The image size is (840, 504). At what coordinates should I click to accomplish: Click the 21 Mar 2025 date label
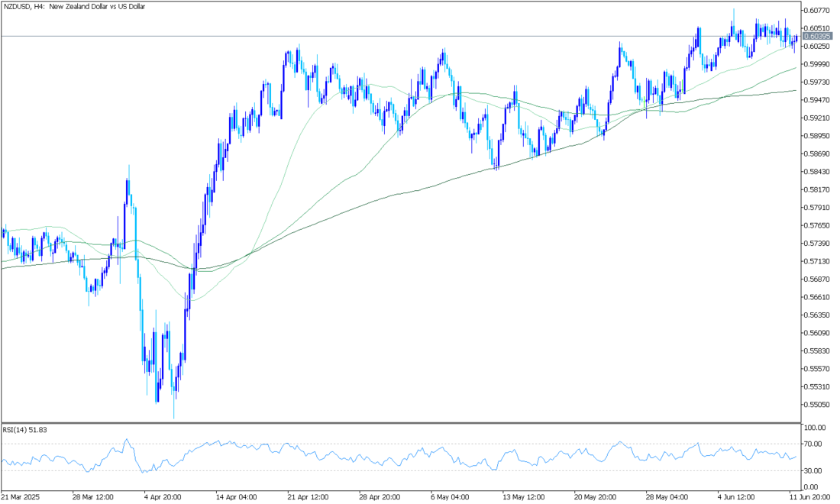coord(21,497)
